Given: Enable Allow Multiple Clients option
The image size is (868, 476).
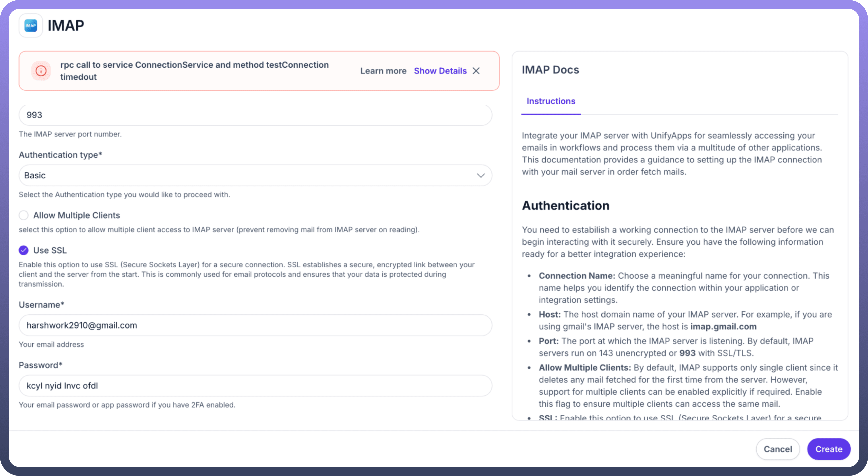Looking at the screenshot, I should pos(24,215).
